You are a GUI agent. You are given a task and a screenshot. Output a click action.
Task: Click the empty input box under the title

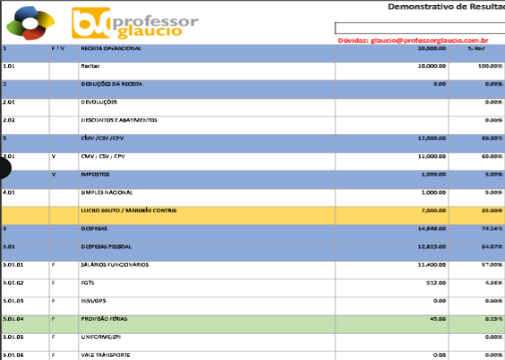pyautogui.click(x=420, y=28)
